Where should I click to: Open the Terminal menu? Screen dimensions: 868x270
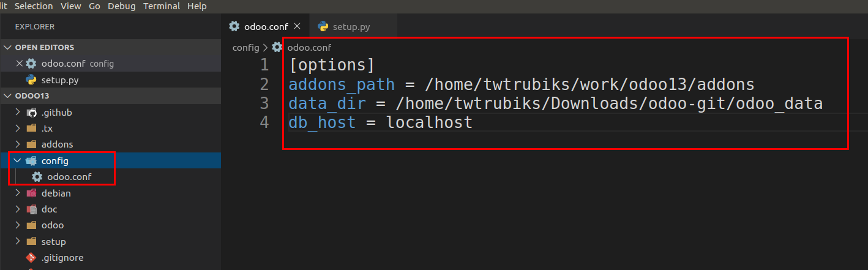coord(162,6)
